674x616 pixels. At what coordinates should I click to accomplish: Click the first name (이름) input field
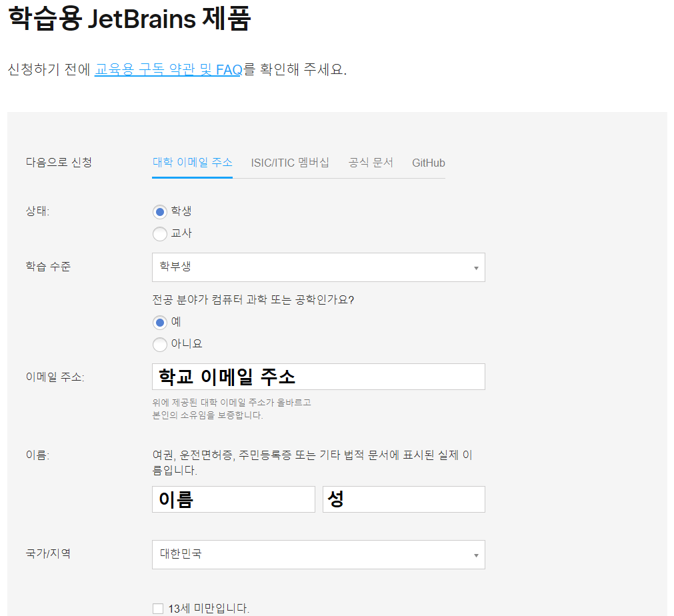233,499
